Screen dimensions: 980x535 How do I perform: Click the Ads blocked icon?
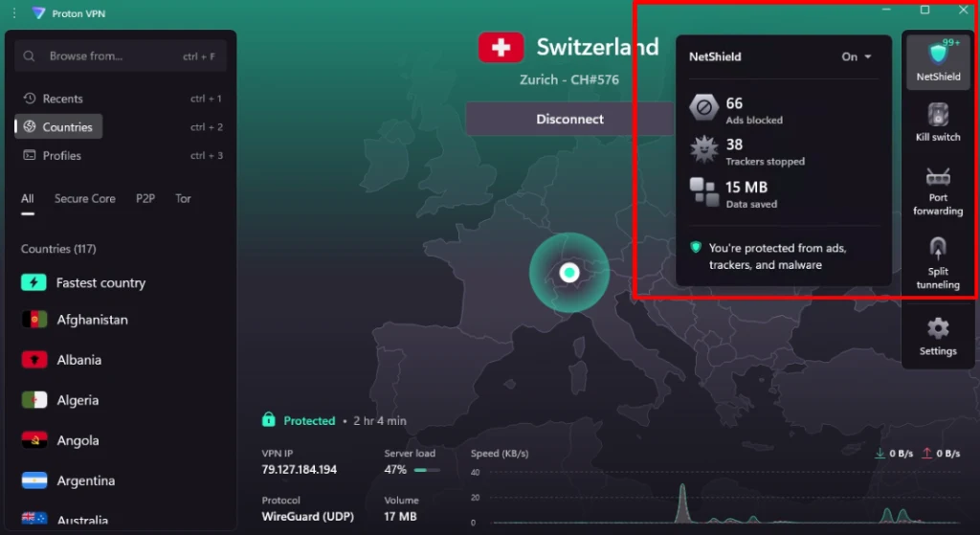coord(703,109)
